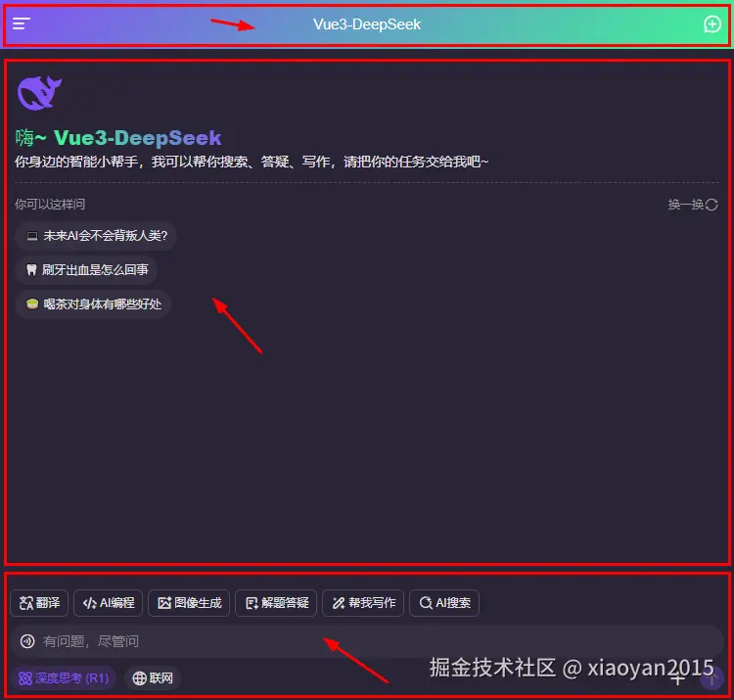This screenshot has height=700, width=734.
Task: Click the 你身边的智能小帮手 description text
Action: 252,162
